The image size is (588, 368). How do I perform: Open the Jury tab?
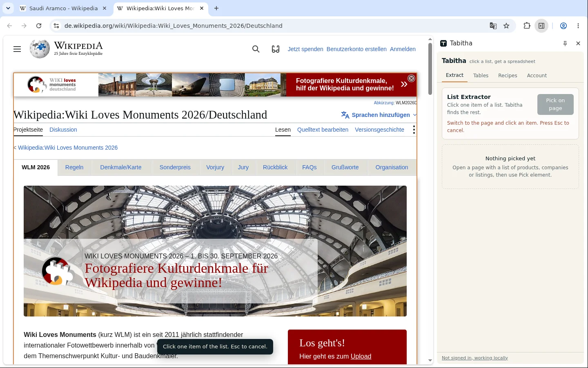pyautogui.click(x=243, y=167)
